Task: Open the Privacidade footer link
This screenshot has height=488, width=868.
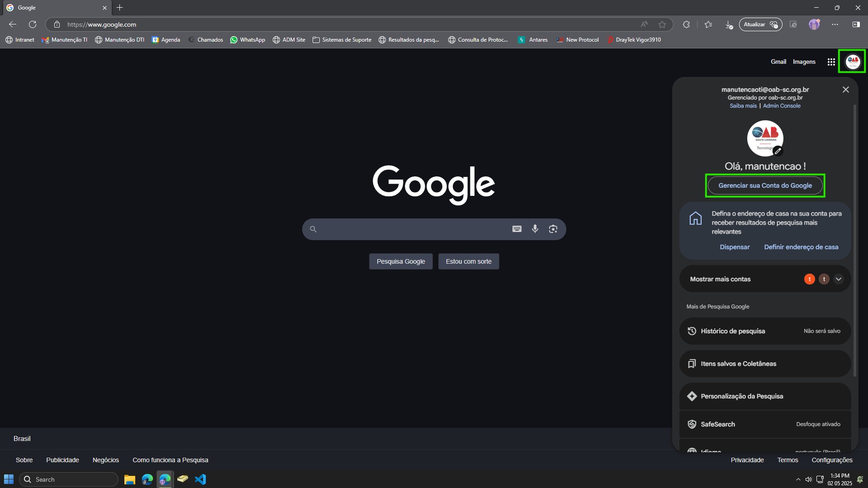Action: tap(747, 460)
